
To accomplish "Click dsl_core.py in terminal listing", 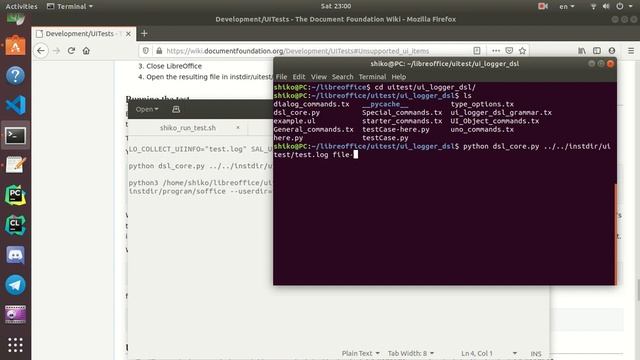I will point(297,113).
